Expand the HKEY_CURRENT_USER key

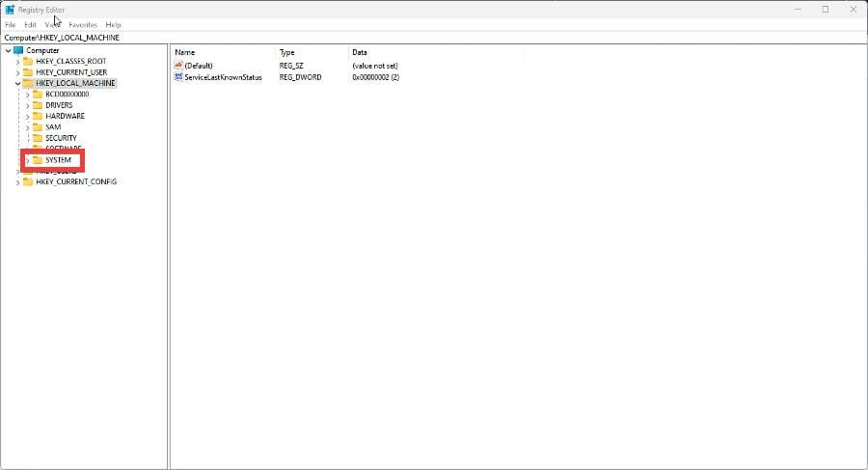[17, 72]
